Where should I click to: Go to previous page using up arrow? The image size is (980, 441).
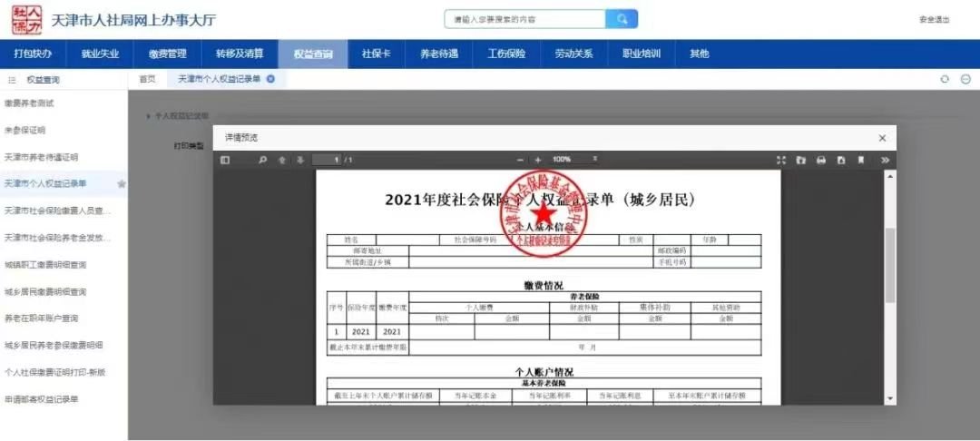point(282,160)
